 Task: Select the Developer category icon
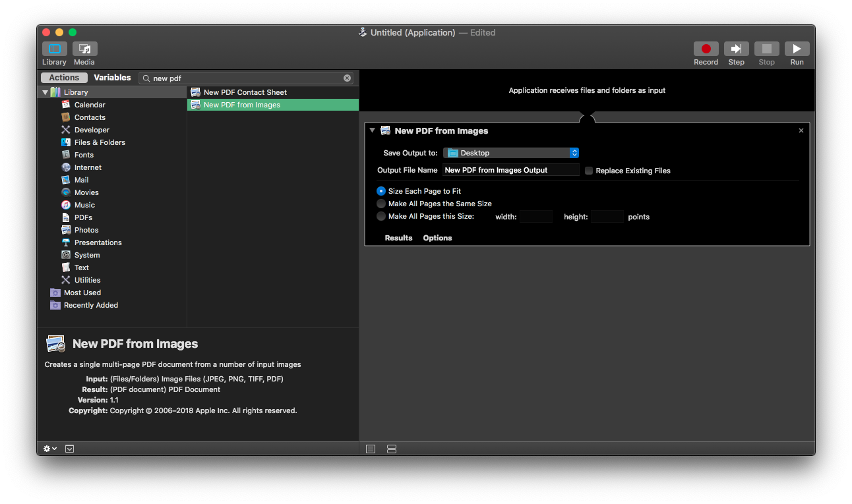pos(66,130)
